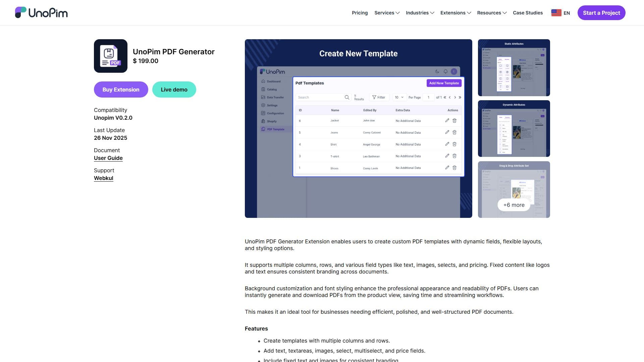644x362 pixels.
Task: Click the US flag language icon
Action: point(556,13)
